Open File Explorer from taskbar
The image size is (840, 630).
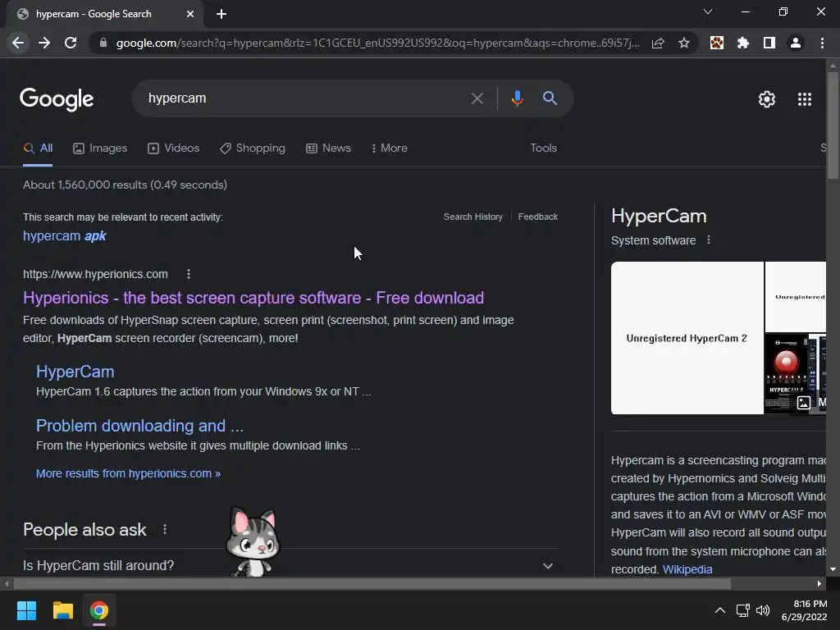62,610
